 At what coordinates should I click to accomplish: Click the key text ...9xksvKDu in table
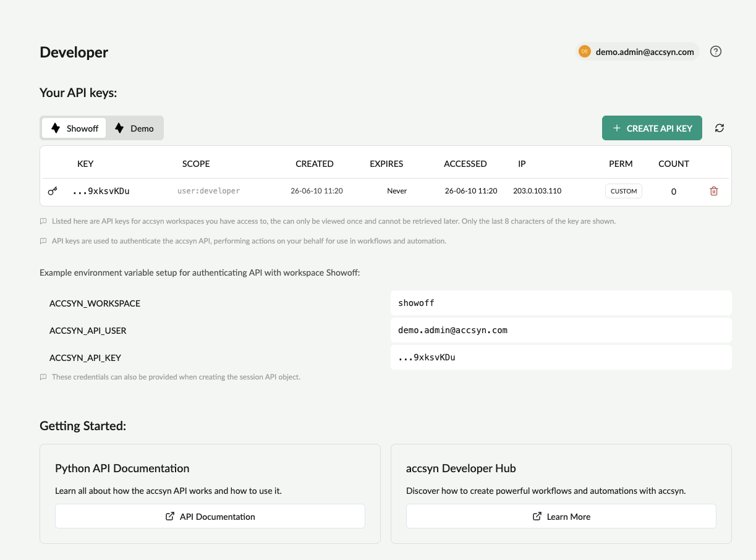pos(101,191)
